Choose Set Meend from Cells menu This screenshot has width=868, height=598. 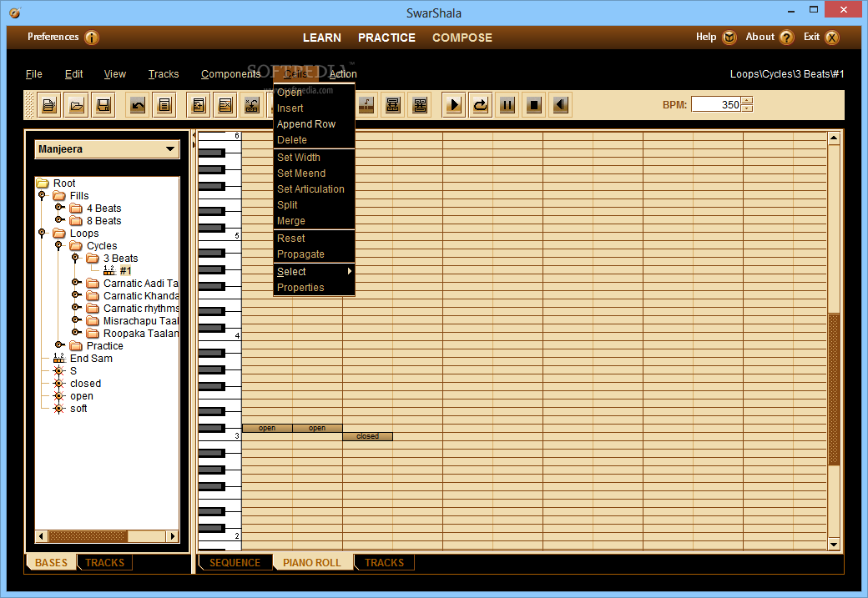[x=314, y=173]
